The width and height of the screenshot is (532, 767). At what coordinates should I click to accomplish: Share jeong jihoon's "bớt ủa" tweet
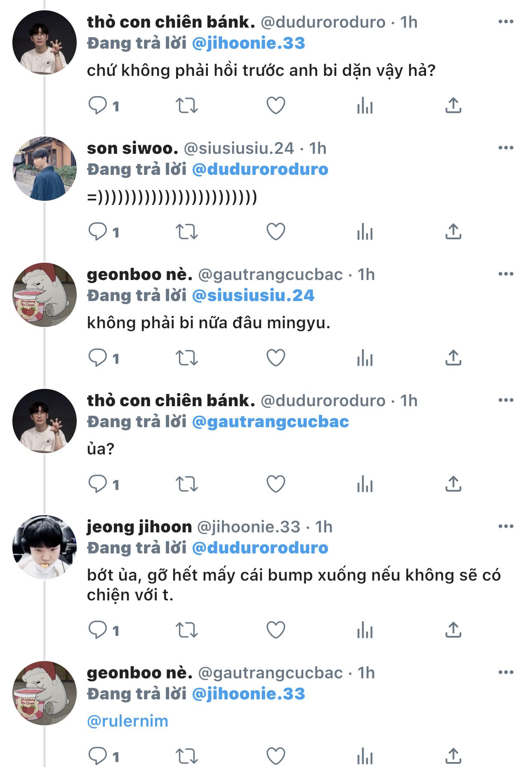point(453,630)
